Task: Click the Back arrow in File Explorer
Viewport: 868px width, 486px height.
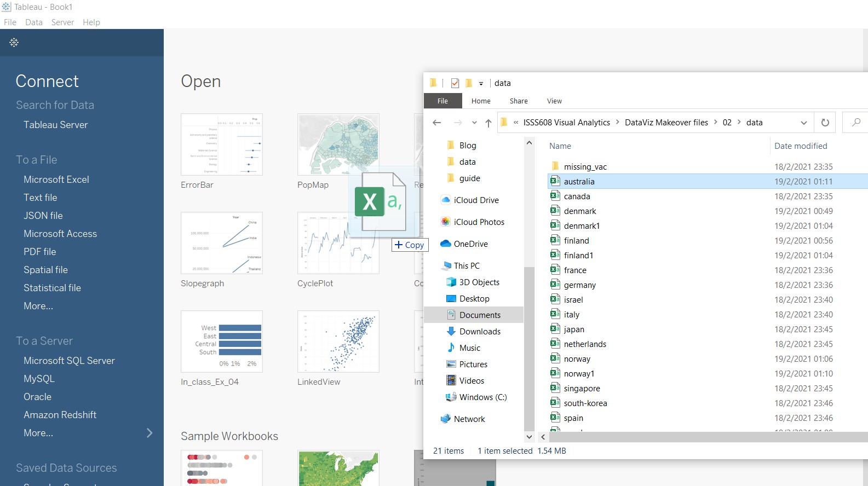Action: pos(436,123)
